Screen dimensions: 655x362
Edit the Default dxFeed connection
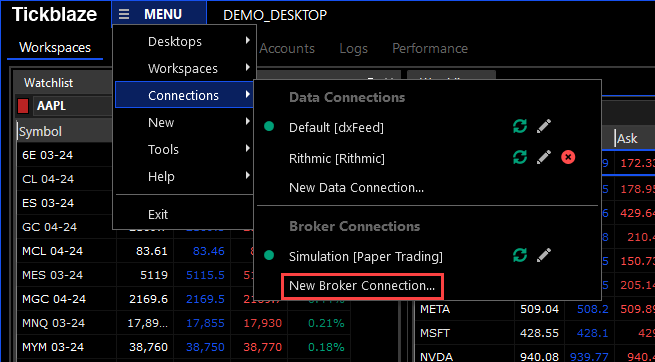coord(543,127)
